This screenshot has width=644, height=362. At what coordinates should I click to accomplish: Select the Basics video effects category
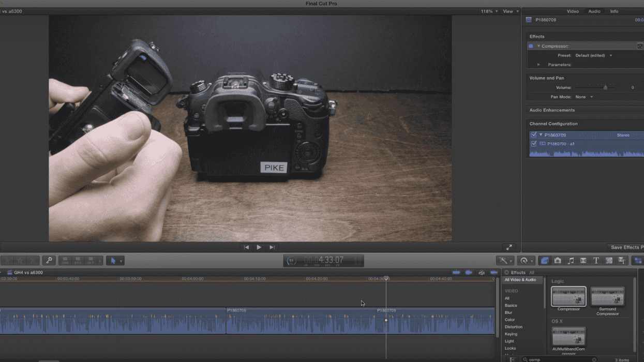coord(511,306)
